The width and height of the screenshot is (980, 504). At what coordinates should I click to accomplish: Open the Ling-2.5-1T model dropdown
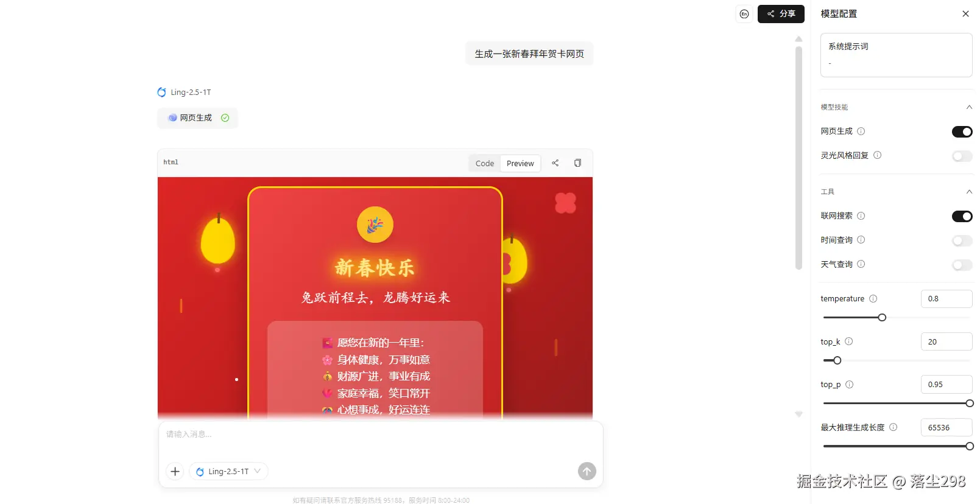(x=228, y=471)
